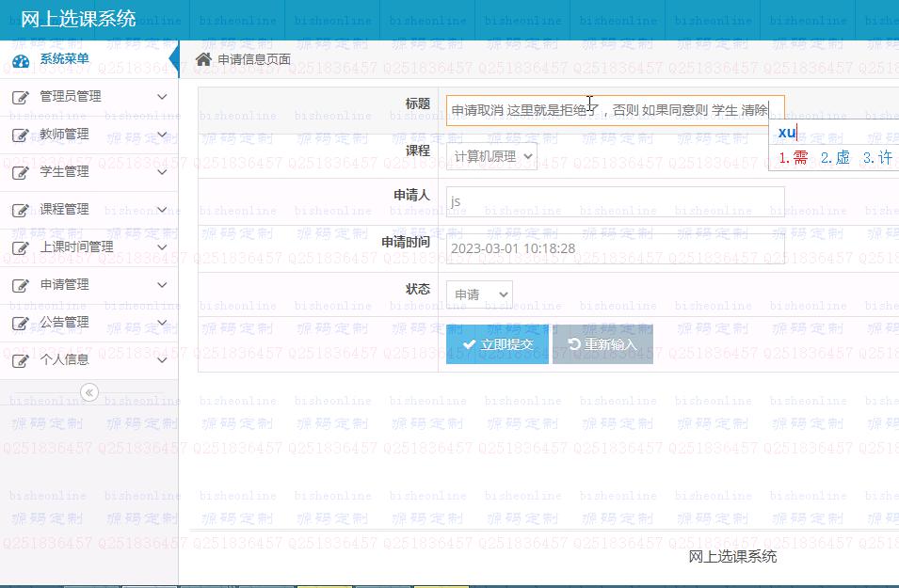Expand the 课程管理 chevron
The image size is (899, 588).
[162, 210]
